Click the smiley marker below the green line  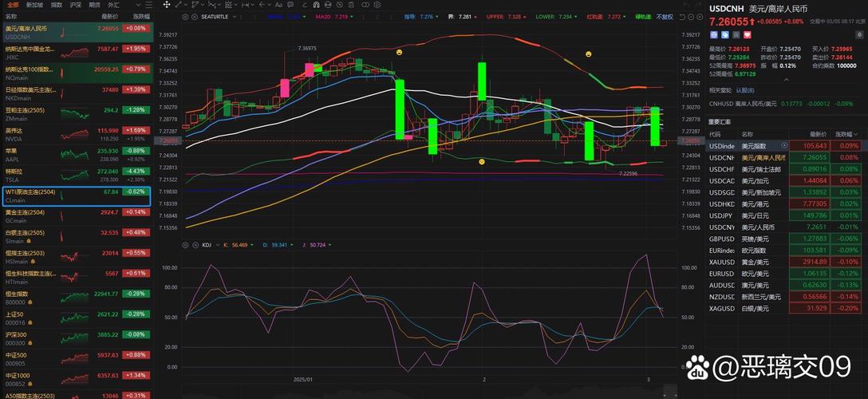482,161
